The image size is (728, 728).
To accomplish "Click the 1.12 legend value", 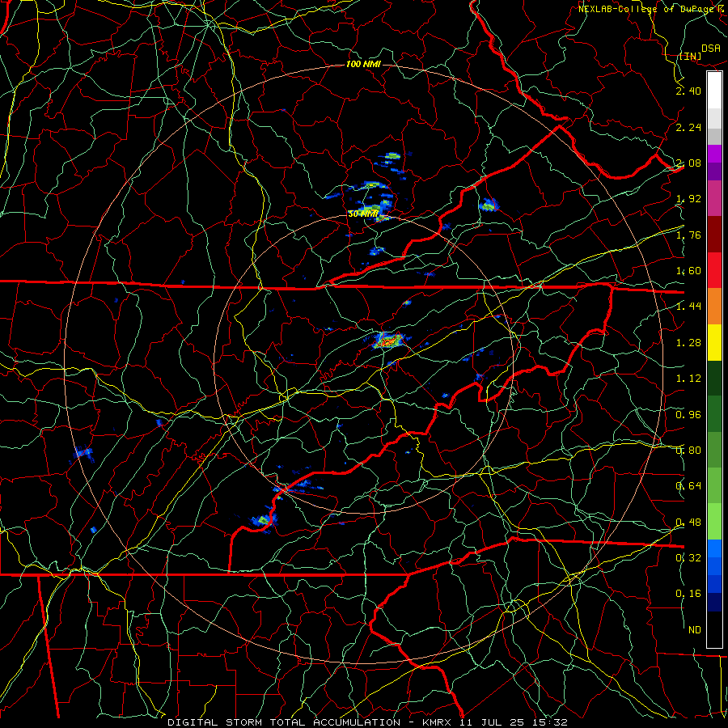I will click(x=688, y=379).
